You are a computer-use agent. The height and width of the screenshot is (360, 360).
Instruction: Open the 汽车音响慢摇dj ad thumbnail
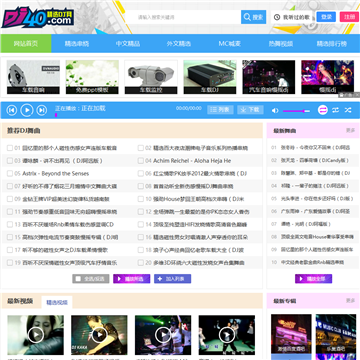[269, 77]
